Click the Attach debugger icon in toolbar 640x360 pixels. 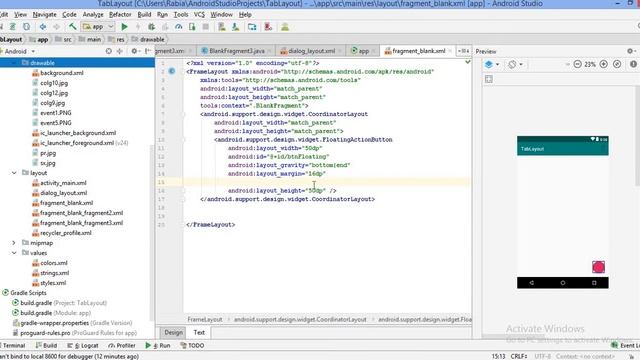coord(192,27)
